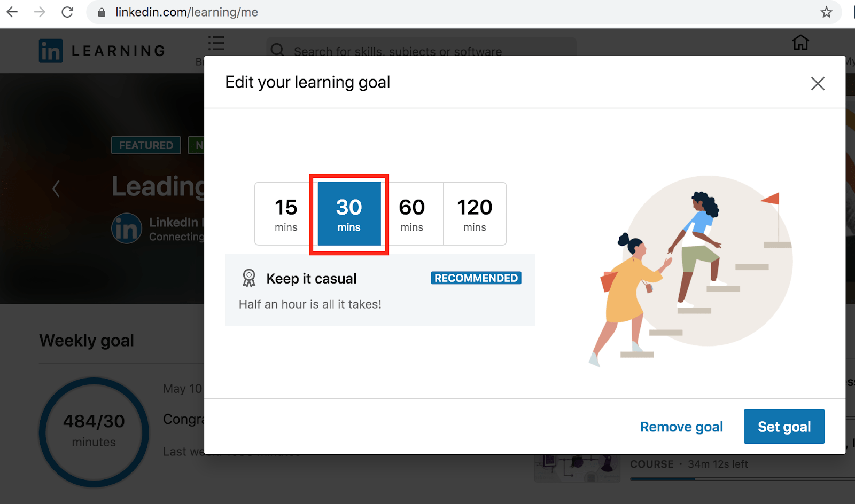This screenshot has width=855, height=504.
Task: Click the site lock icon
Action: tap(102, 12)
